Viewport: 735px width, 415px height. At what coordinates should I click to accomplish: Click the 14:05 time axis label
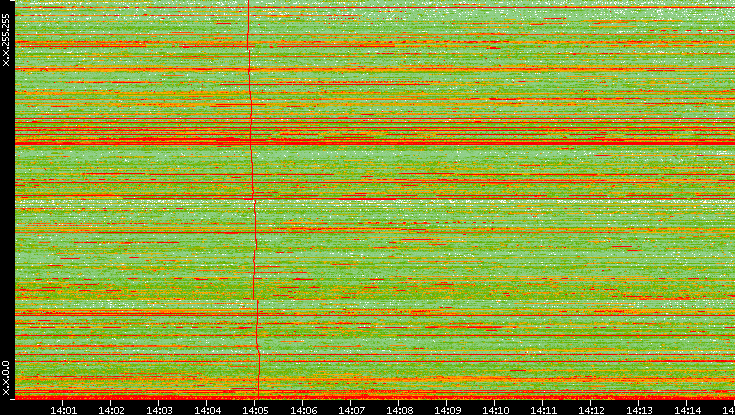pos(255,410)
